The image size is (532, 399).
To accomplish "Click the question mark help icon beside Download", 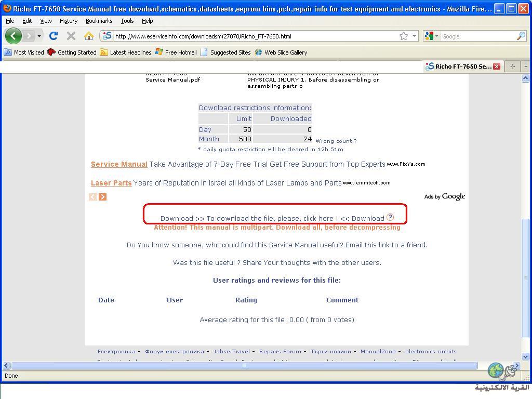I will [390, 218].
